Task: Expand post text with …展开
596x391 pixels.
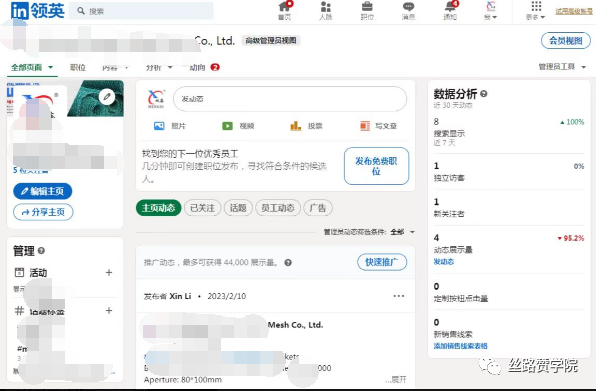Action: pos(396,379)
